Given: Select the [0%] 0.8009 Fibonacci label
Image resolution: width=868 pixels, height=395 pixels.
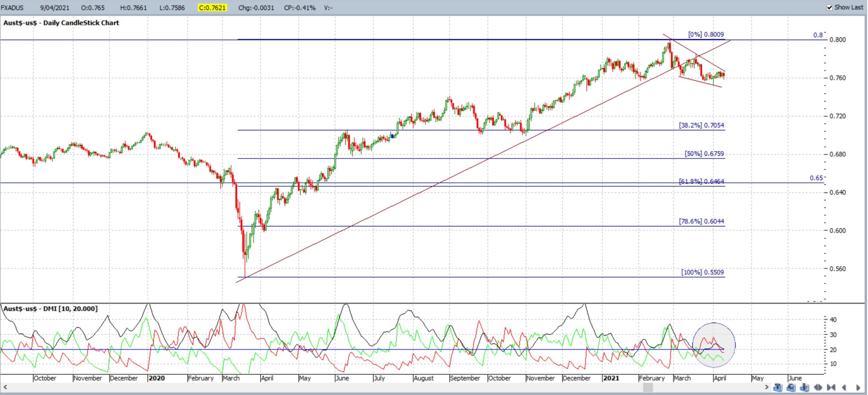Looking at the screenshot, I should coord(706,34).
